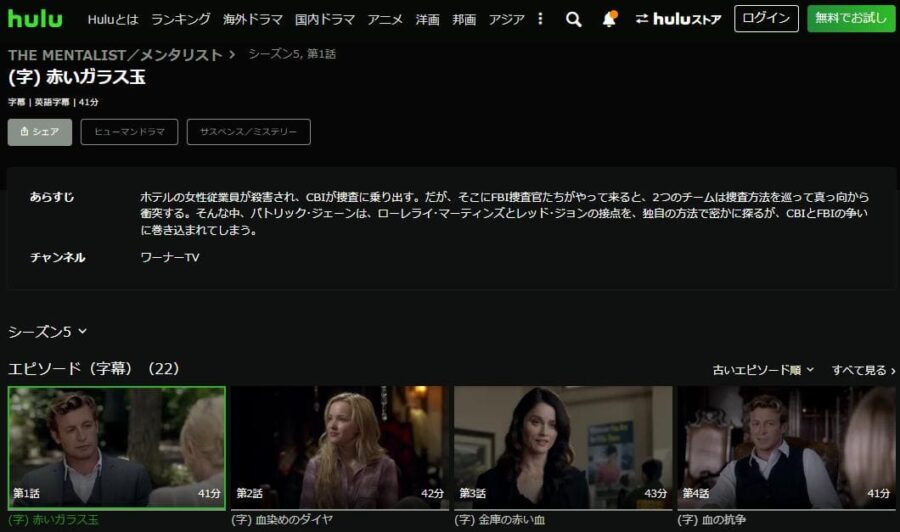Select the ランキング menu item
The height and width of the screenshot is (532, 900).
180,19
